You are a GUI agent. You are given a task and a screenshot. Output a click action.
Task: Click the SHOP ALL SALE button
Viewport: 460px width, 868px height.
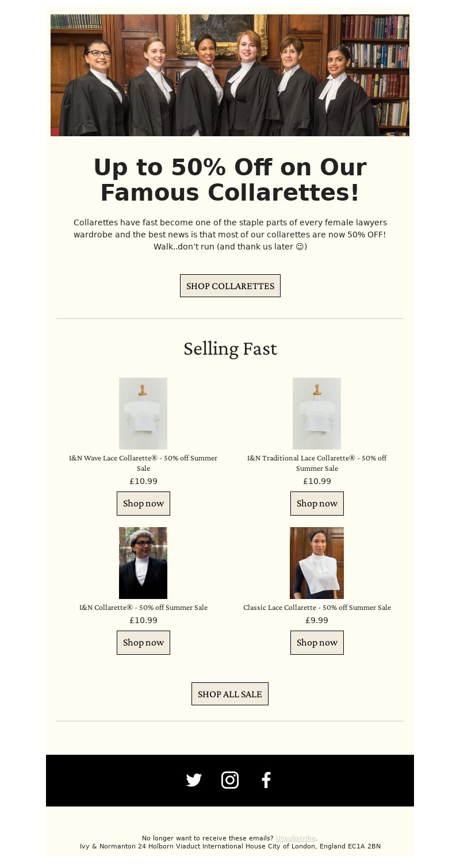click(230, 694)
